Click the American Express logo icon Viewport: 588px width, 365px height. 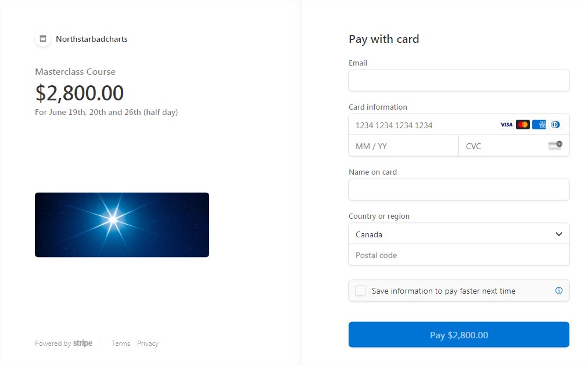coord(539,125)
